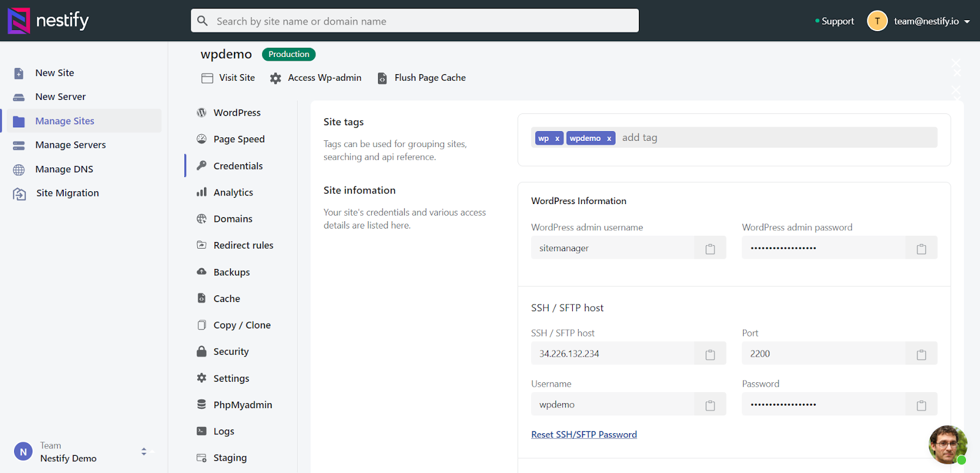Click the SSH password field

[824, 404]
